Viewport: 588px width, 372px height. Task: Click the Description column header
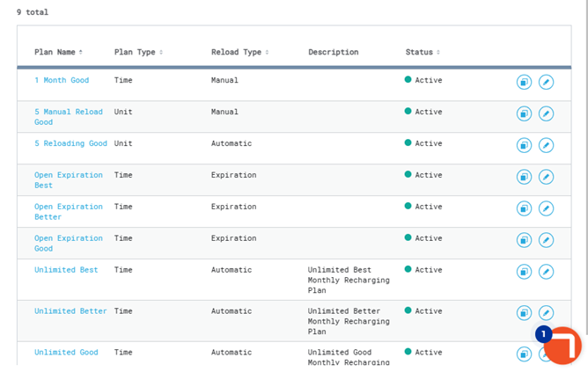[x=333, y=52]
